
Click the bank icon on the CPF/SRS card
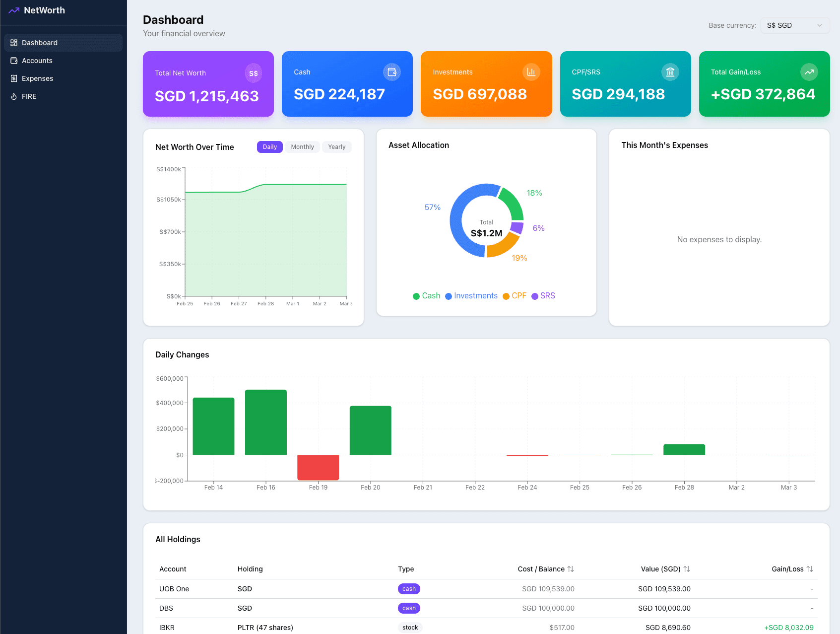click(670, 72)
